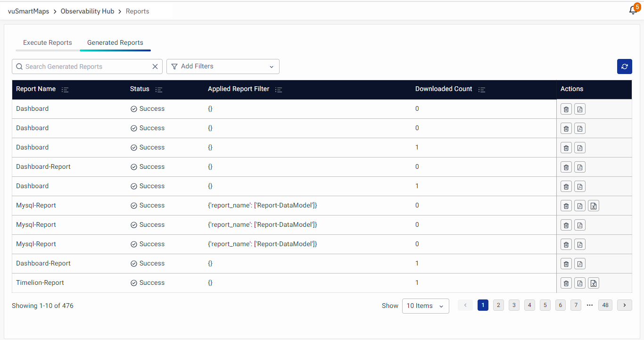Download Timelion-Report as Excel

594,283
